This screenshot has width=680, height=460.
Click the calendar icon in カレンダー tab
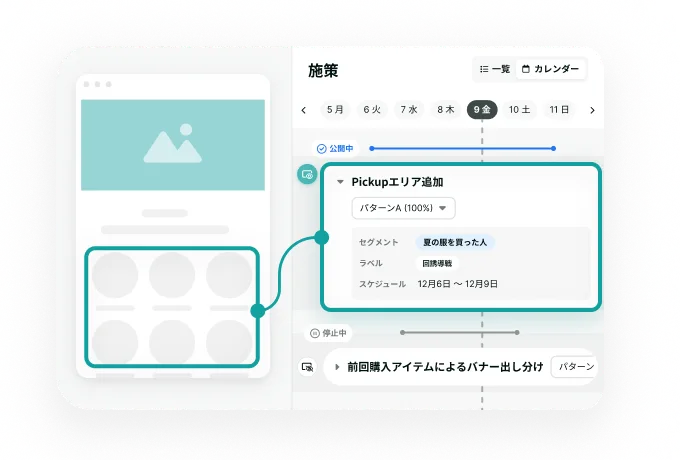coord(526,69)
